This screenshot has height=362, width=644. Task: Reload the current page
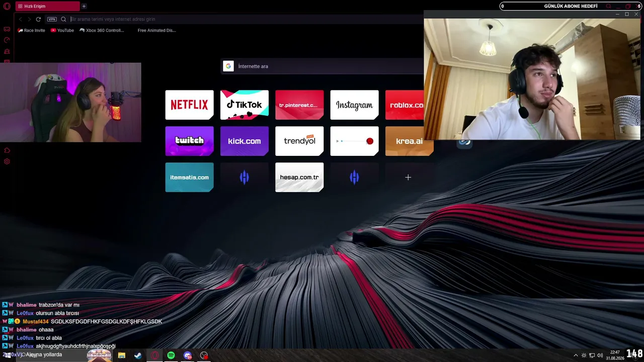tap(38, 19)
